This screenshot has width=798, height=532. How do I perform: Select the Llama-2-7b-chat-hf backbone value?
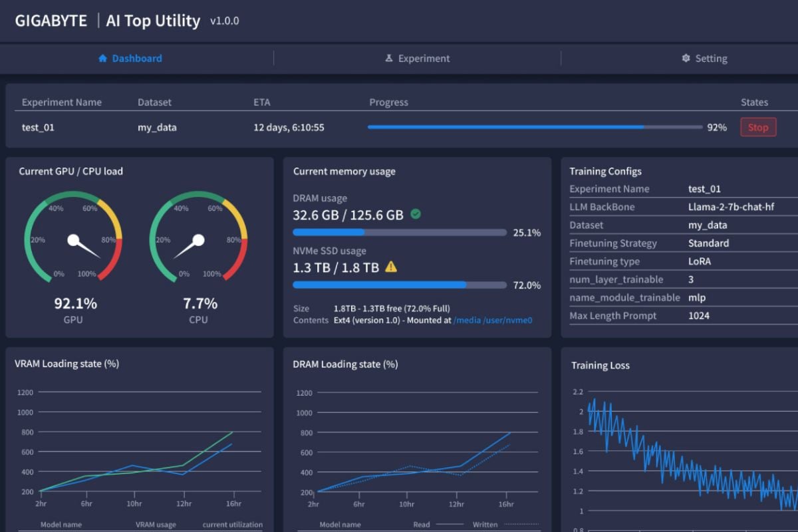[x=732, y=207]
